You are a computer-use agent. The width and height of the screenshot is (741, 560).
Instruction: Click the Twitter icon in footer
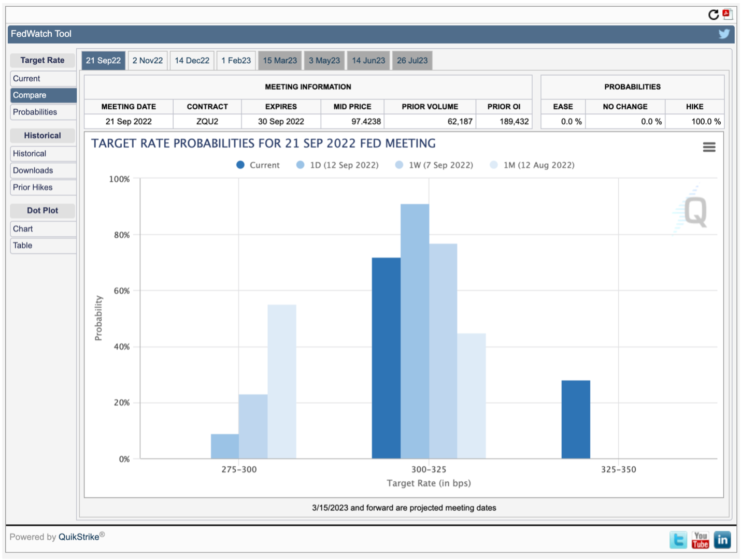(x=678, y=540)
